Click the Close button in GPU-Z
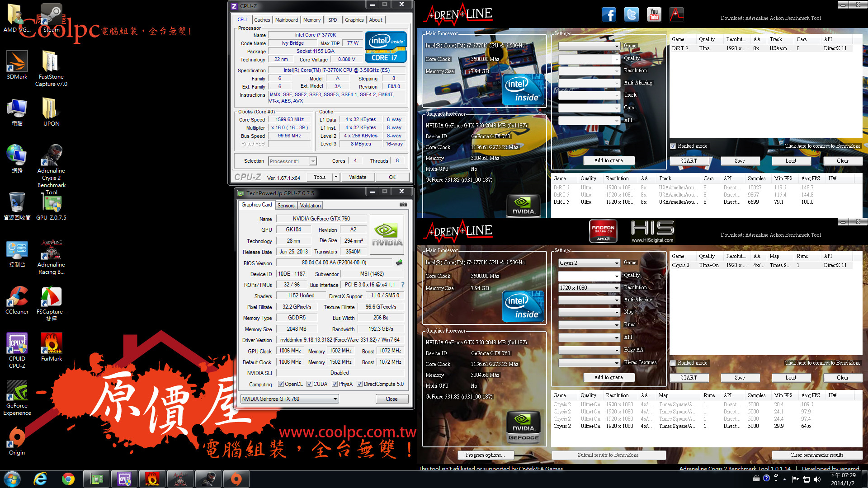 [x=392, y=399]
